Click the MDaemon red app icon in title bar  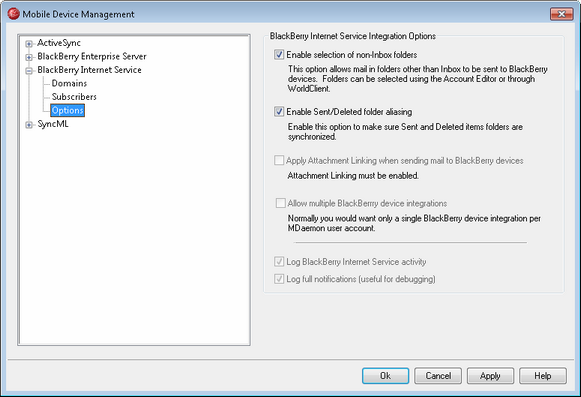coord(13,14)
